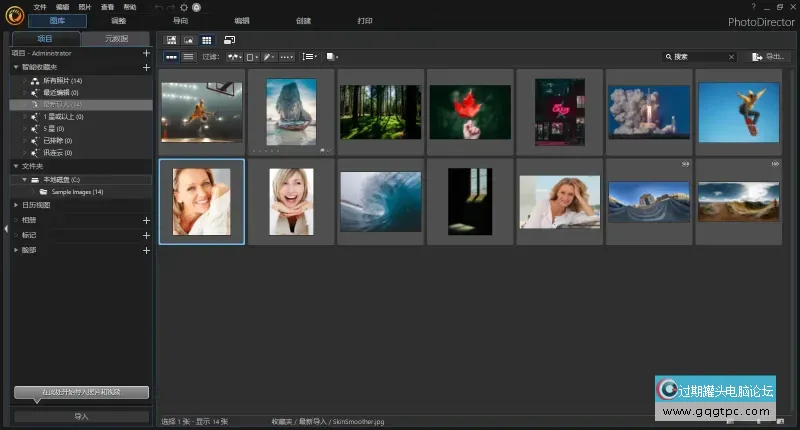
Task: Open the 编辑 menu in menu bar
Action: pos(62,7)
